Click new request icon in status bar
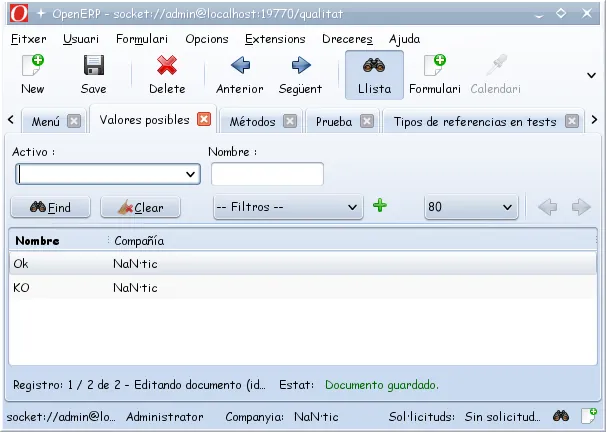The height and width of the screenshot is (432, 606). [x=589, y=416]
